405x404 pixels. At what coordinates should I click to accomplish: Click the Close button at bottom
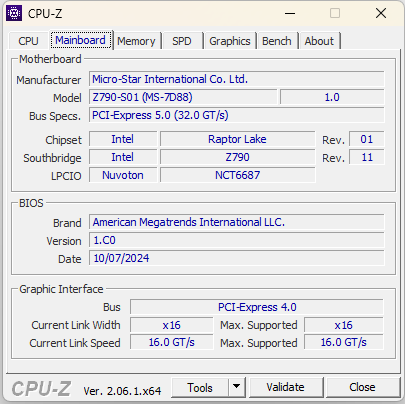click(x=362, y=388)
